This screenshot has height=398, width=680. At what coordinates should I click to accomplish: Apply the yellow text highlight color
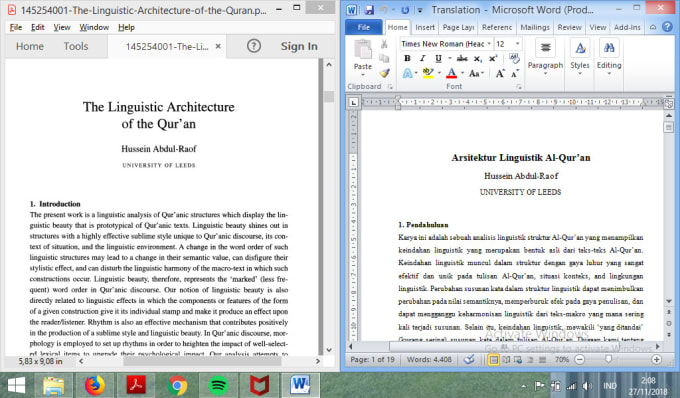(428, 73)
